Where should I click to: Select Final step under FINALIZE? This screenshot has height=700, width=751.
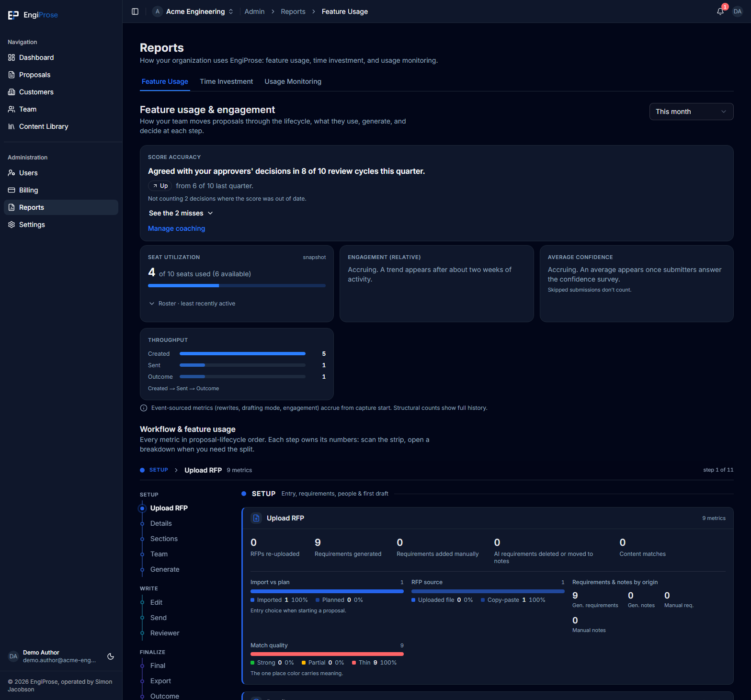coord(158,666)
